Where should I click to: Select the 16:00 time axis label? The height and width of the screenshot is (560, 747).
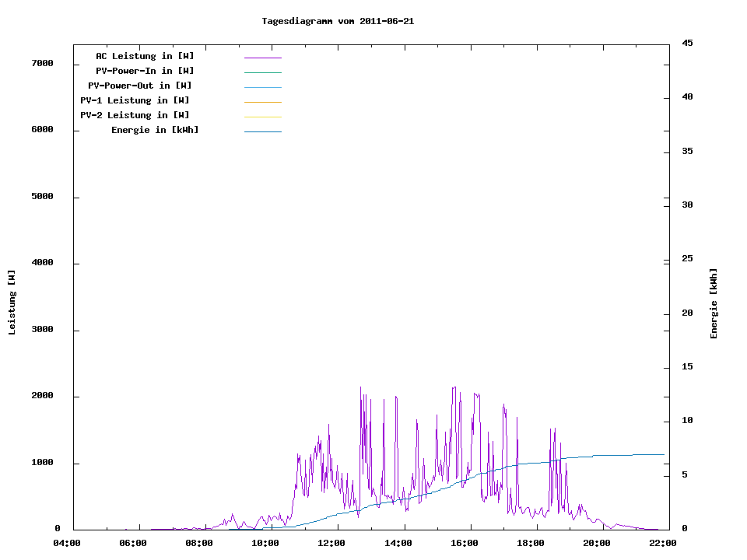pos(465,543)
